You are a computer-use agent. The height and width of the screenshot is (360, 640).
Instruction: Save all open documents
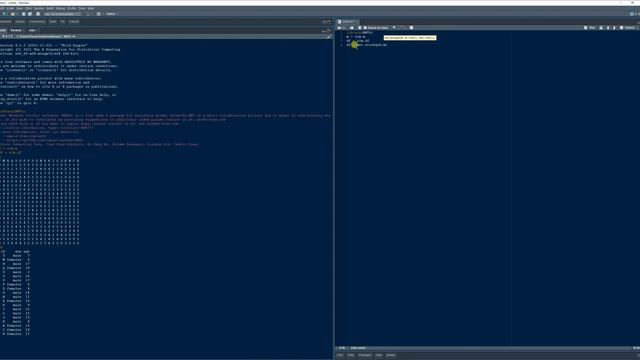30,14
